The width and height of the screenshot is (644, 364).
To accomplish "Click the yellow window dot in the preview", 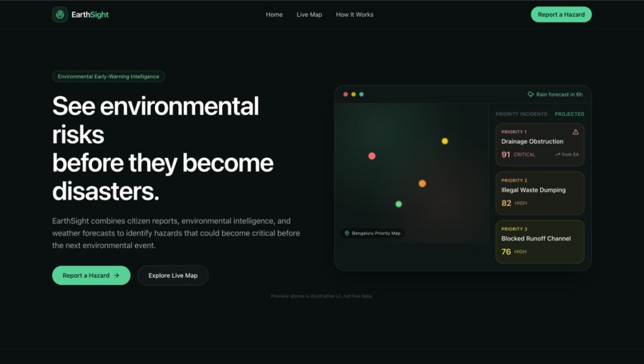I will coord(353,94).
